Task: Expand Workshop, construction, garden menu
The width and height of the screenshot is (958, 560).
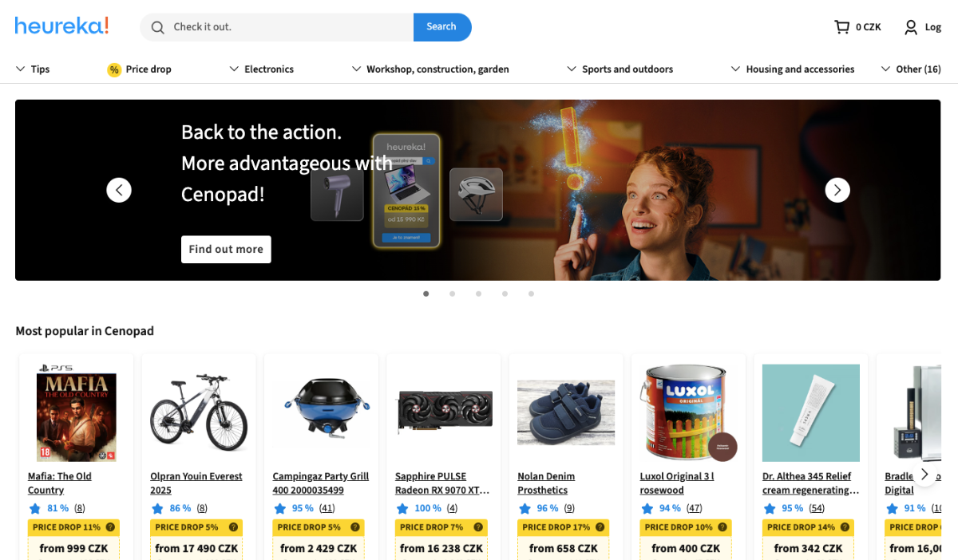Action: (x=430, y=69)
